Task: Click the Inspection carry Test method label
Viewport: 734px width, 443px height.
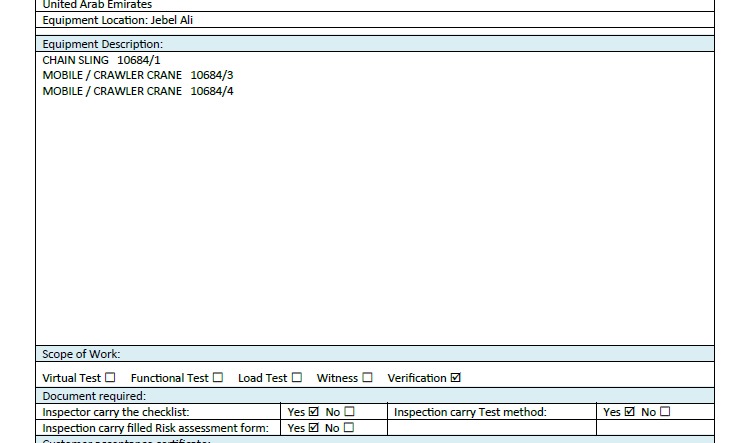Action: tap(470, 412)
